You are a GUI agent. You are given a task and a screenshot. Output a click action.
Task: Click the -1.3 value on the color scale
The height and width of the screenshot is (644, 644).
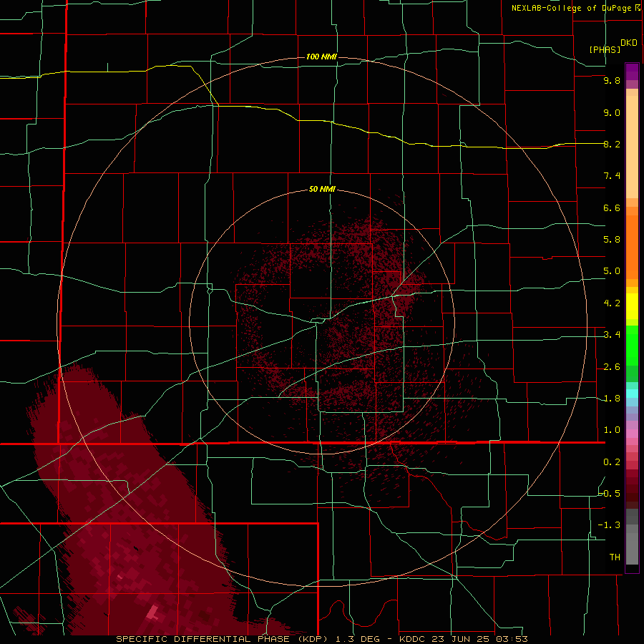tap(609, 525)
